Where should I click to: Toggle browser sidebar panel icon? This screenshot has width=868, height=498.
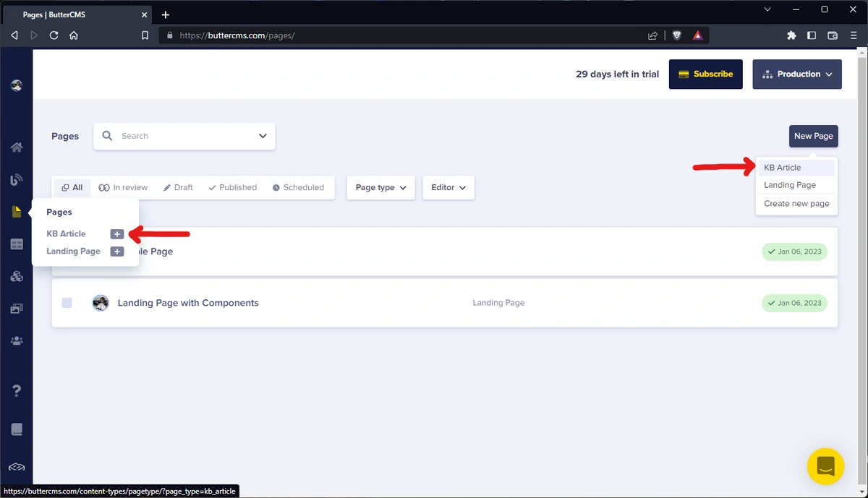pyautogui.click(x=812, y=35)
